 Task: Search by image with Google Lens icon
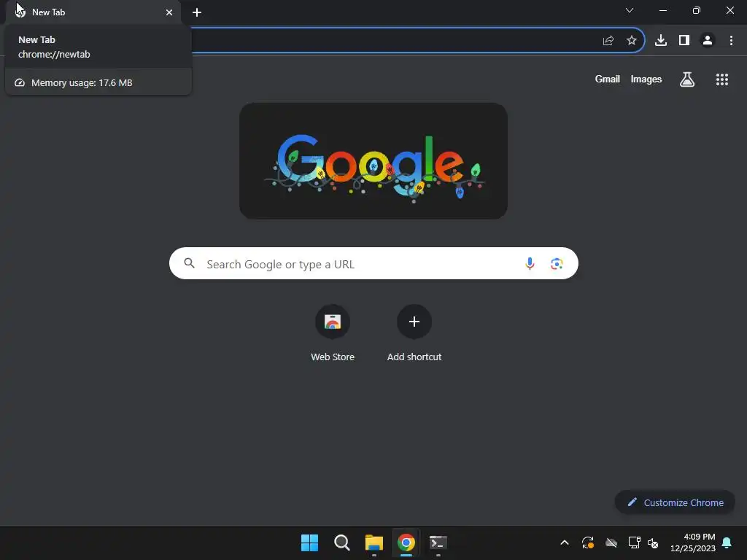pyautogui.click(x=557, y=263)
